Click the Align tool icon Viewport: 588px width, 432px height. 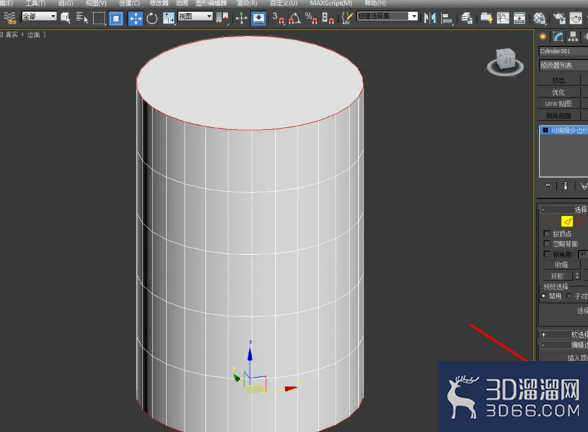447,18
